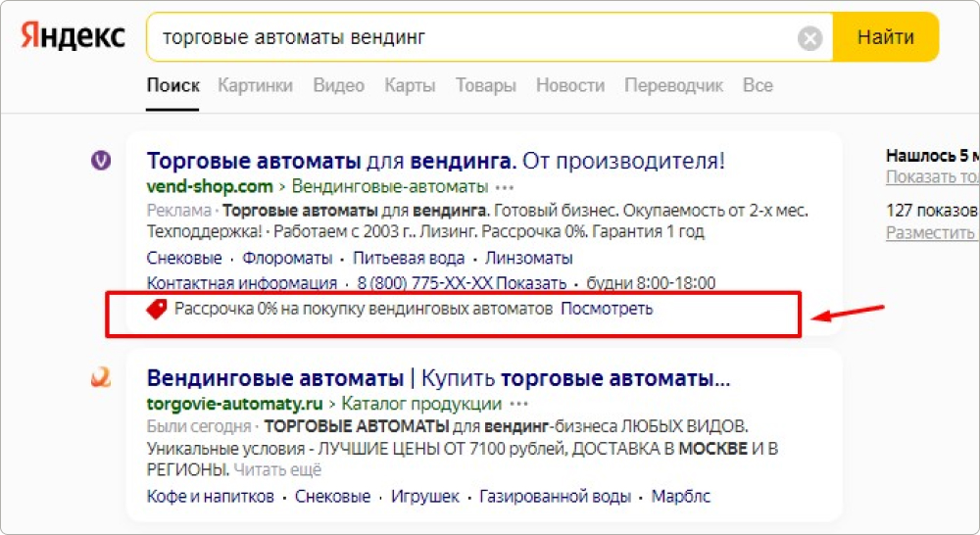Click the Были сегодня label in the second result

coord(199,427)
